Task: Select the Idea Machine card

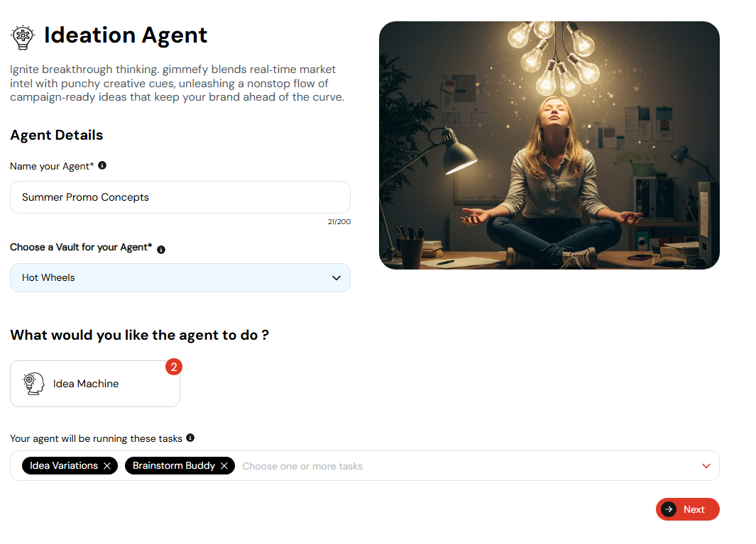Action: coord(95,384)
